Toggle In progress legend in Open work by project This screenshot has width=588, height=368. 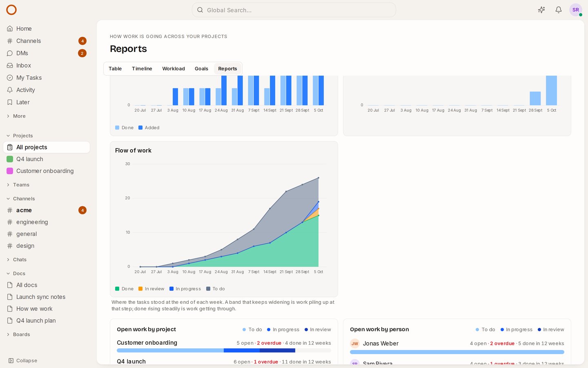tap(283, 330)
